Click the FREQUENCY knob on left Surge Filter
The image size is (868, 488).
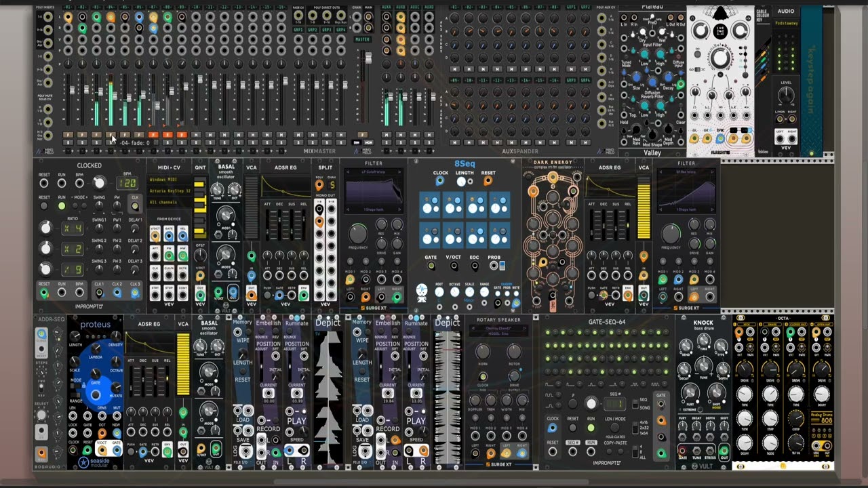click(x=358, y=235)
